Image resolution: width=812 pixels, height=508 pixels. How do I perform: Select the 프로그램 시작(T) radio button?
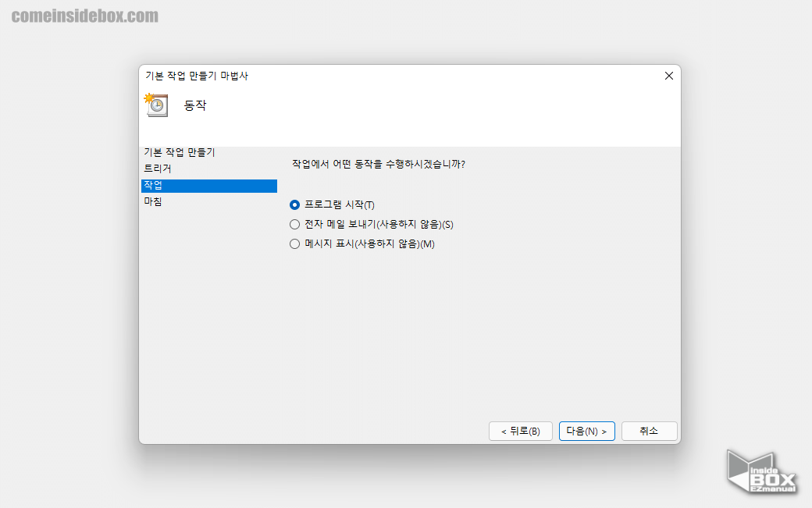[x=294, y=204]
